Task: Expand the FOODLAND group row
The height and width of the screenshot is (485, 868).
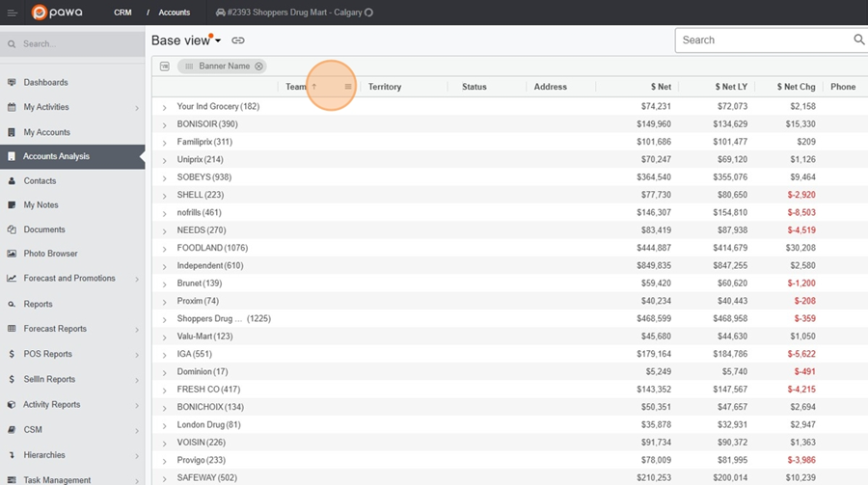Action: [164, 249]
